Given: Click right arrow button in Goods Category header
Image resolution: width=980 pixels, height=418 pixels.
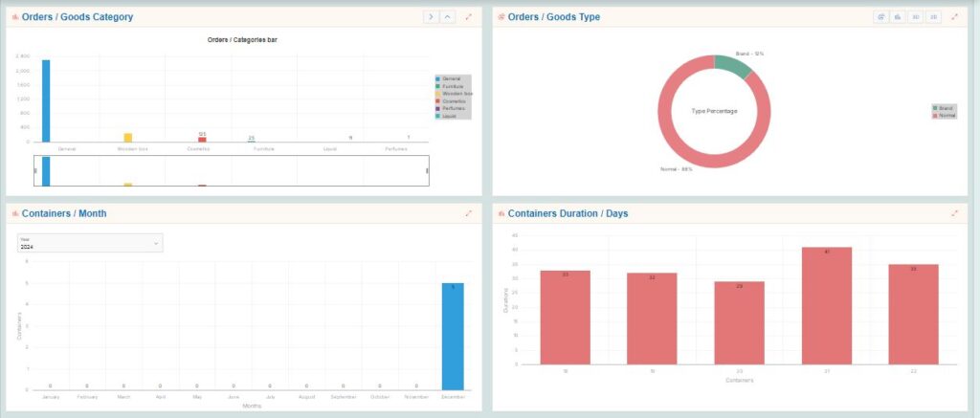Looking at the screenshot, I should click(x=432, y=17).
